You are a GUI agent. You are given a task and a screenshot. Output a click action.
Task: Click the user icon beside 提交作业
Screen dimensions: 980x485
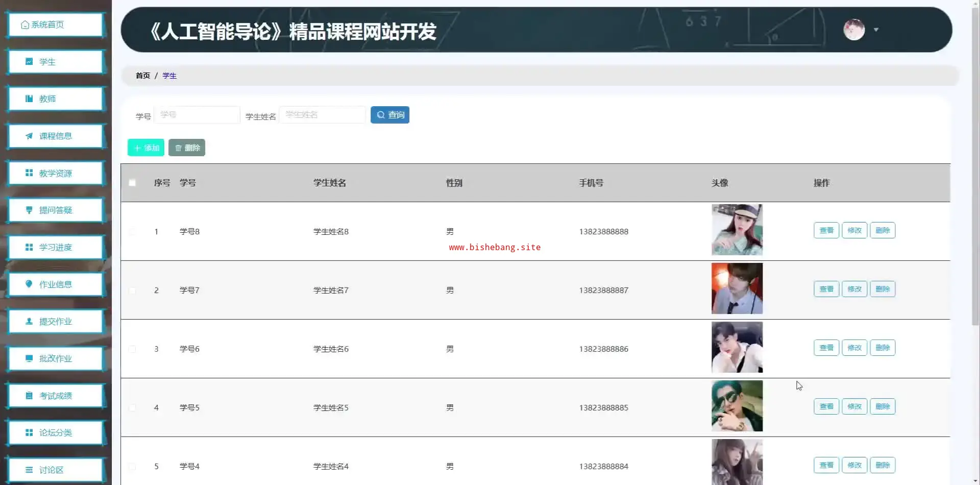coord(29,321)
